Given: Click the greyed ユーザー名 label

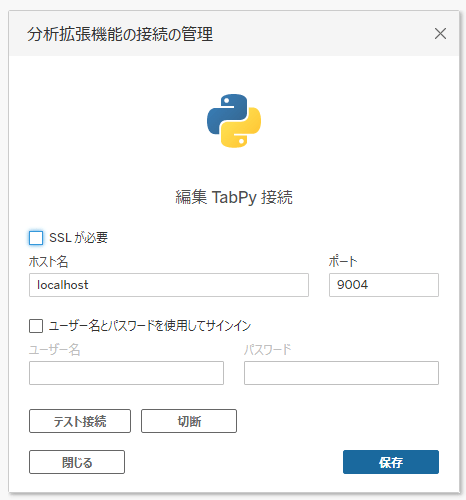Looking at the screenshot, I should coord(55,350).
